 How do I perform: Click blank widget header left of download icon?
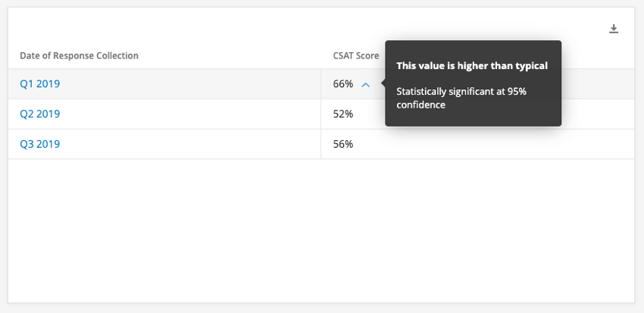(303, 30)
